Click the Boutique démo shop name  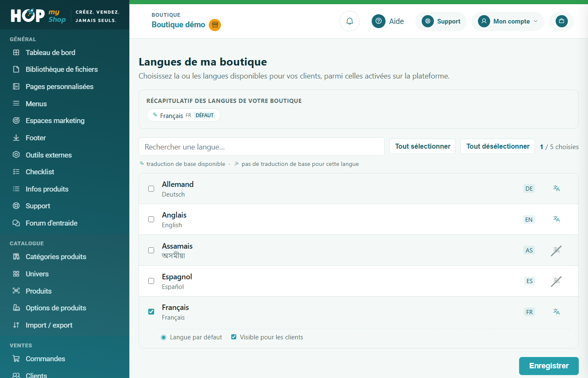coord(178,25)
